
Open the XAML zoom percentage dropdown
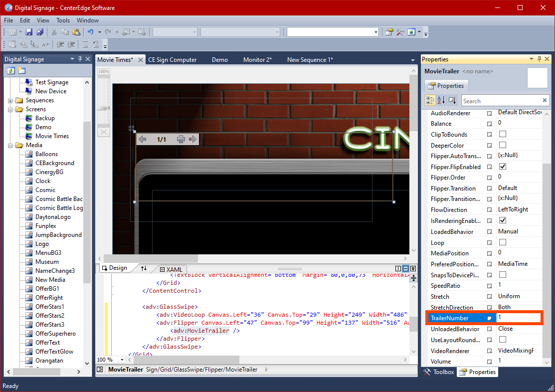coord(122,360)
